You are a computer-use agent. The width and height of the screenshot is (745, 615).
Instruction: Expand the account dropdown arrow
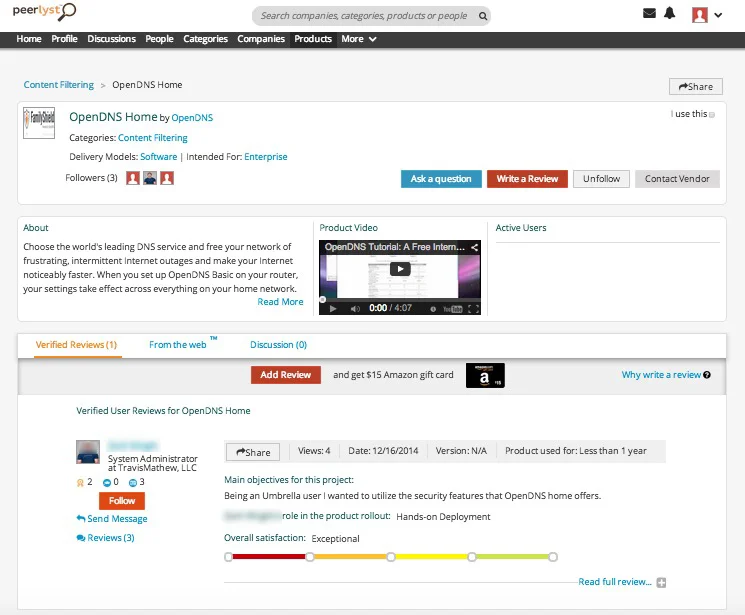718,15
